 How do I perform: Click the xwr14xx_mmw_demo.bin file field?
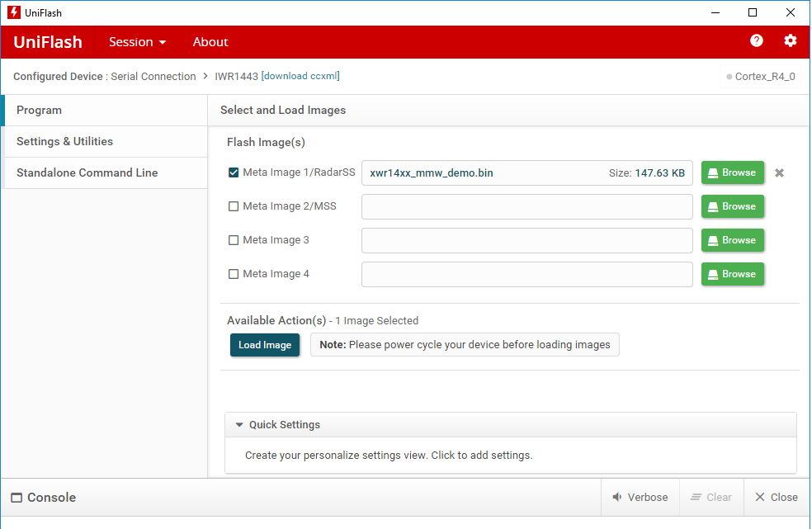coord(526,173)
